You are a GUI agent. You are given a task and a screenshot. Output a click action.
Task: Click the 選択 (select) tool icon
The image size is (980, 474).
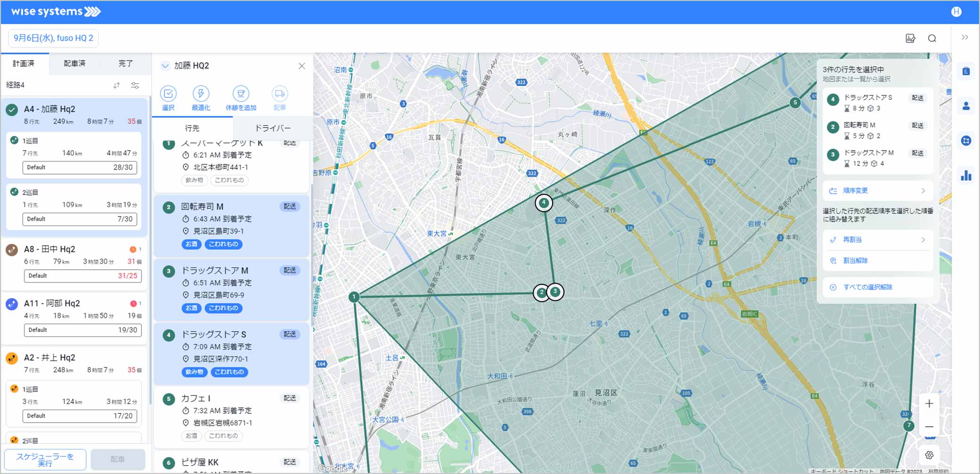[168, 94]
